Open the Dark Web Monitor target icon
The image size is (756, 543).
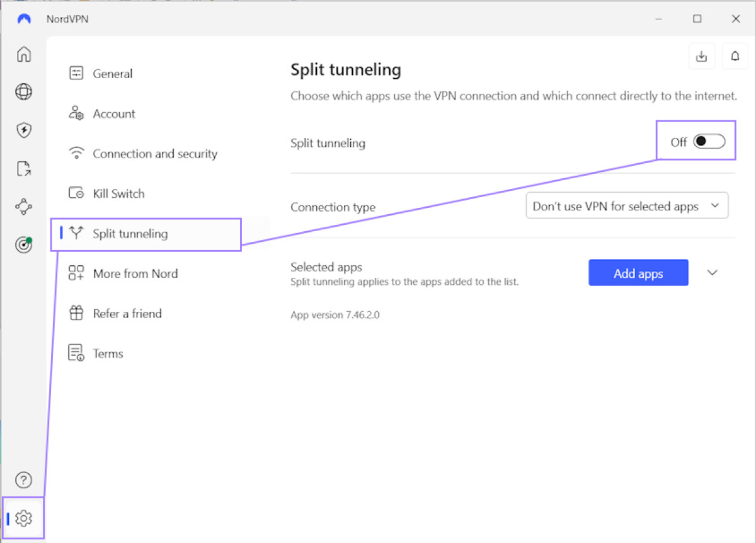pos(23,245)
